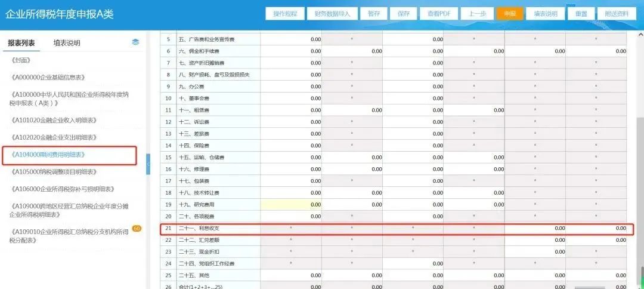Click the first amount field in 办公费 row
Image resolution: width=644 pixels, height=289 pixels.
291,87
